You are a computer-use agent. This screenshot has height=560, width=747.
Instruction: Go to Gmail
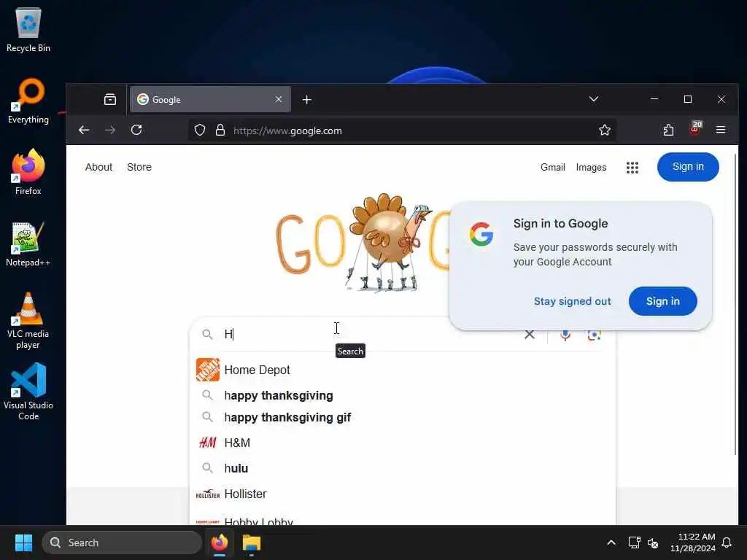[x=553, y=168]
